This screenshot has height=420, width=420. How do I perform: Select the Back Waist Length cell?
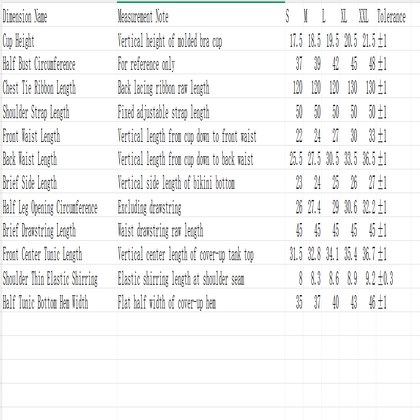(59, 160)
